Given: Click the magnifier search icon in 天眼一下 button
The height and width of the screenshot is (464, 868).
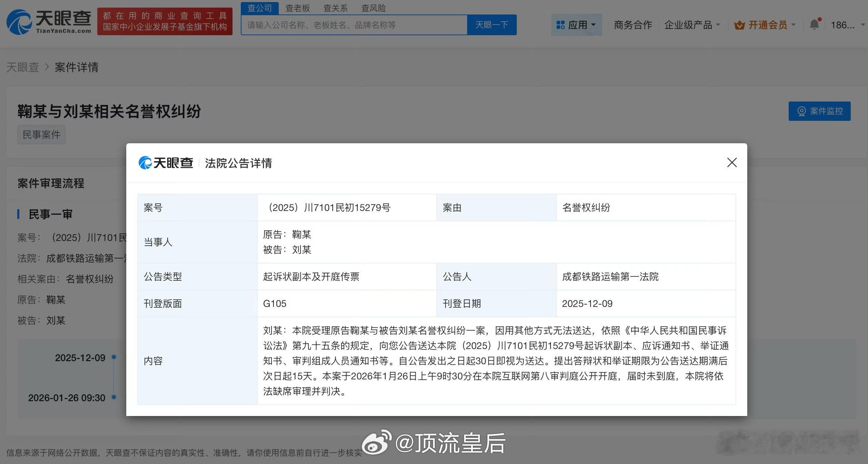Looking at the screenshot, I should tap(492, 25).
